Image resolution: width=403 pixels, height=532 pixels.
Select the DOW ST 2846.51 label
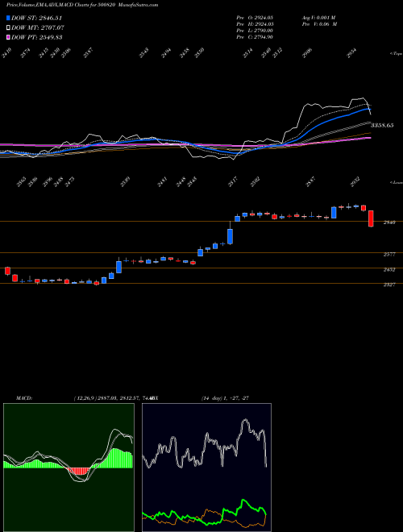pos(36,18)
